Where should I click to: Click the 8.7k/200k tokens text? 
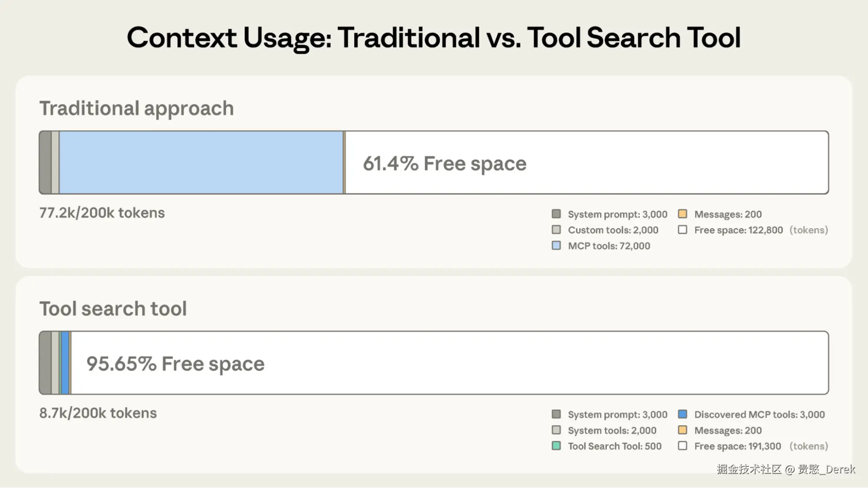tap(98, 413)
